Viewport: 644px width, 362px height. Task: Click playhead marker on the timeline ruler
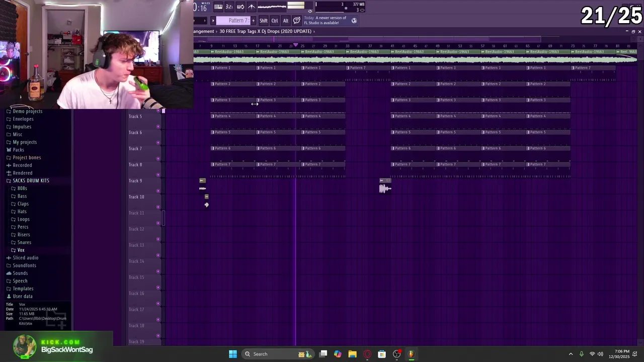[296, 46]
